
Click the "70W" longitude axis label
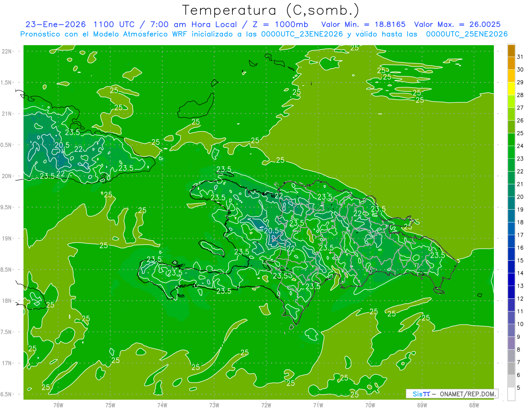370,405
